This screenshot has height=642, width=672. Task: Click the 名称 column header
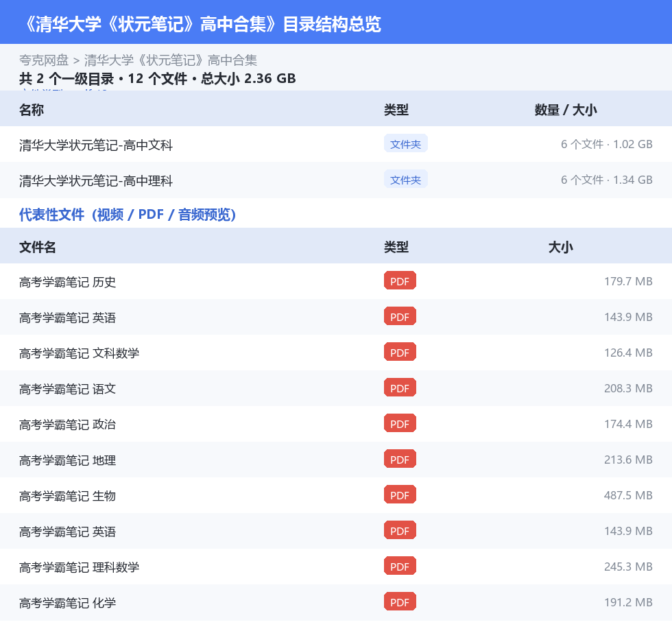click(32, 110)
